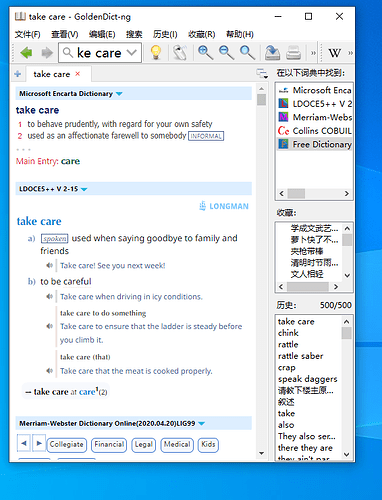
Task: Reset zoom with the plain magnifier
Action: tap(247, 52)
